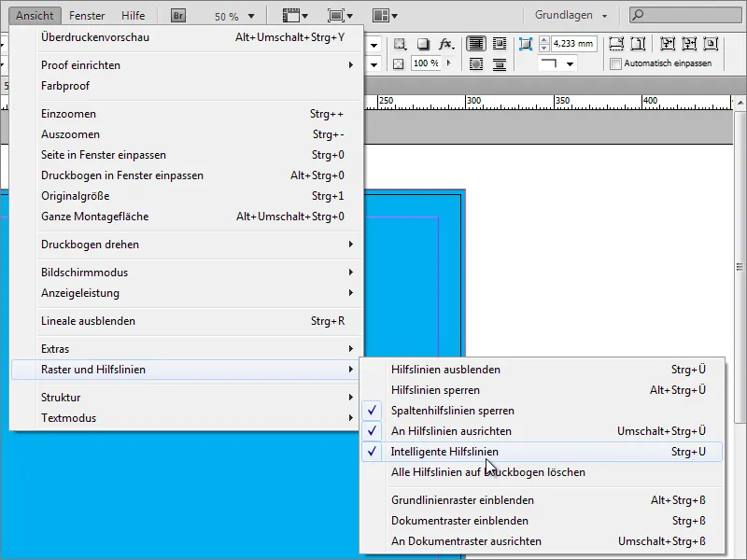Click fit frame to content icon
Screen dimensions: 747x560
pyautogui.click(x=689, y=44)
